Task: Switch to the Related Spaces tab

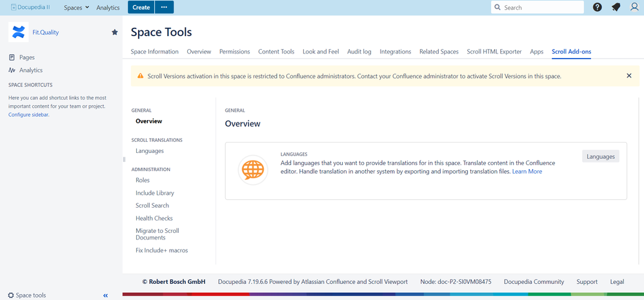Action: click(439, 52)
